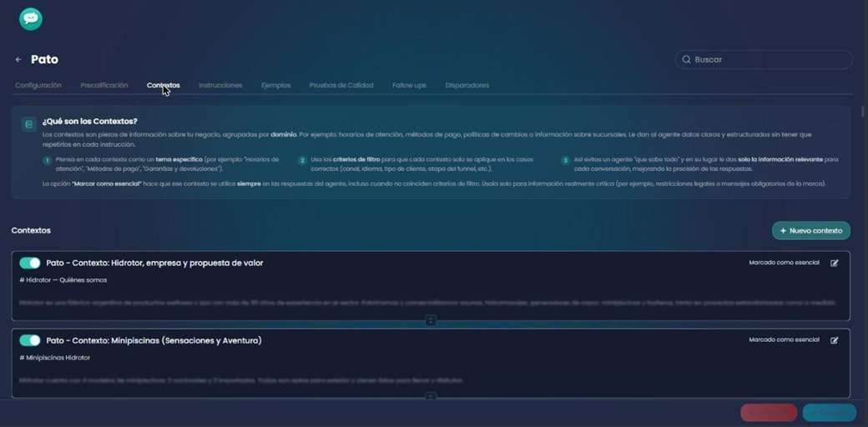The height and width of the screenshot is (427, 868).
Task: Edit the Hidrotor, empresa y propuesta de valor context
Action: pos(835,263)
